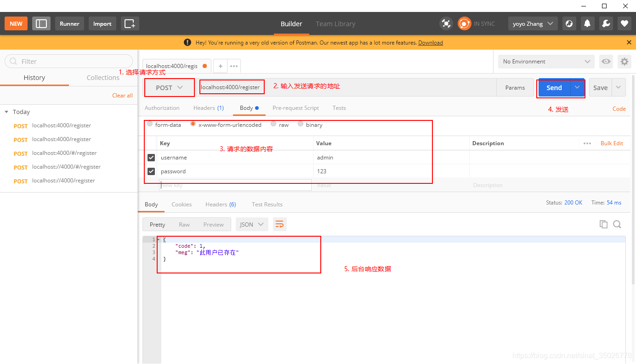Screen dimensions: 636x364
Task: Click the orange NEW button
Action: (16, 23)
